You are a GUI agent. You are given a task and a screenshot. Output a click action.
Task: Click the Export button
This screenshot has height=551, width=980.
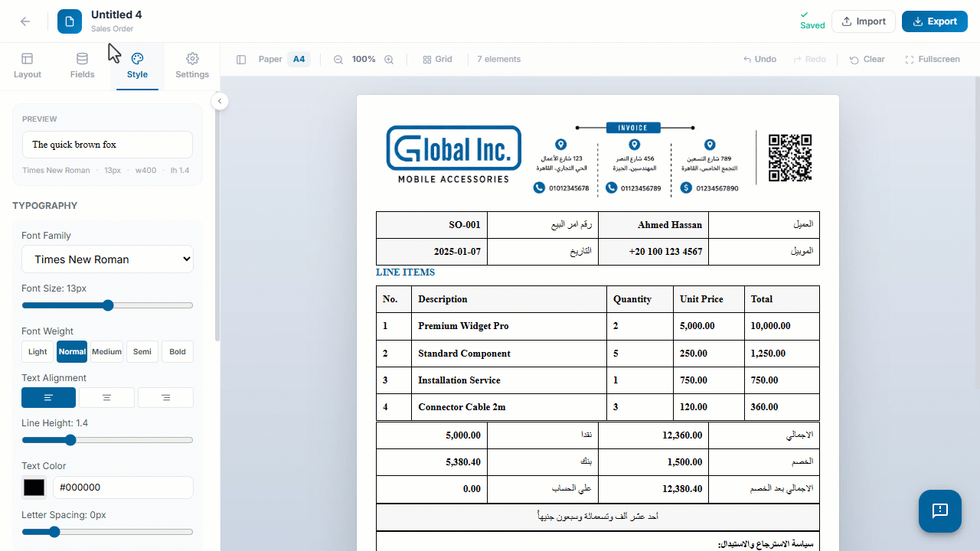tap(935, 21)
